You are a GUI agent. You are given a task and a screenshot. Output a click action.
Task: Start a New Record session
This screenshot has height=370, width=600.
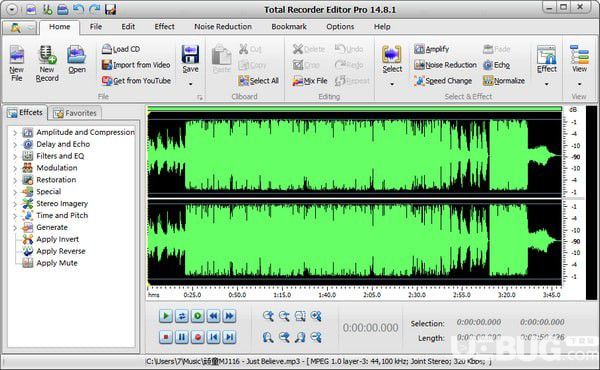47,63
